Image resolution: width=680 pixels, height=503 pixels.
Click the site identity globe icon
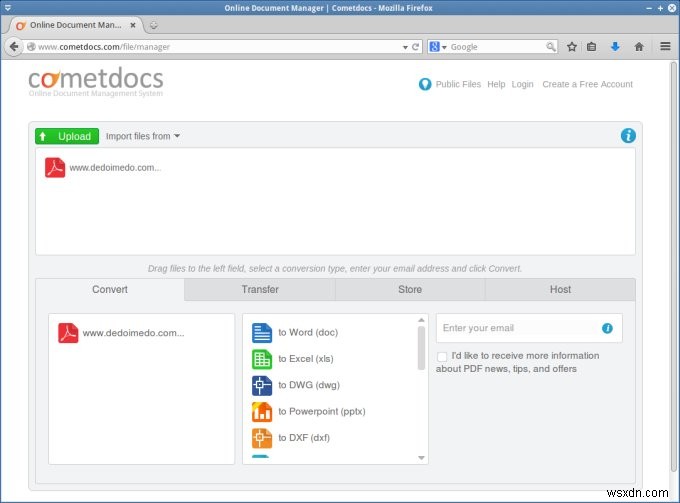point(31,47)
